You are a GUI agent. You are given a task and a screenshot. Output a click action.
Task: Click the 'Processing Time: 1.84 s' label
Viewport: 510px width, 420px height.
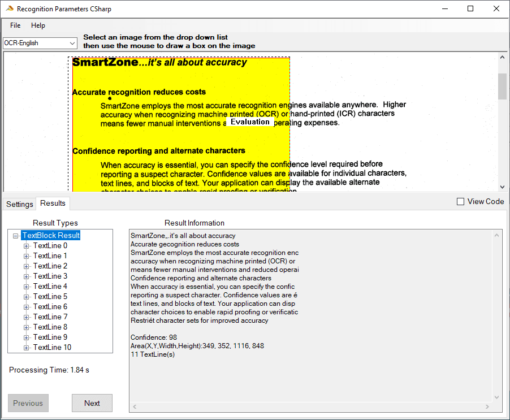[49, 370]
